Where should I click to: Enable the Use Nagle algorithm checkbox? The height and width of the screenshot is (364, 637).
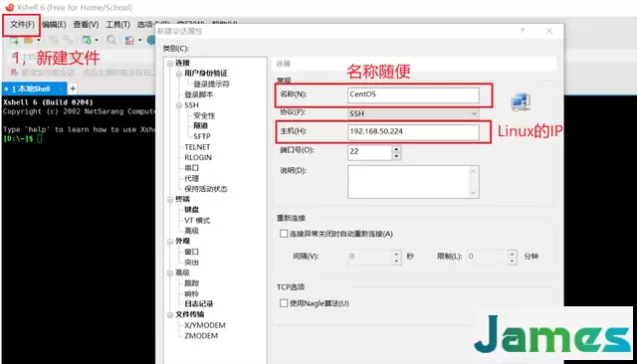point(284,303)
